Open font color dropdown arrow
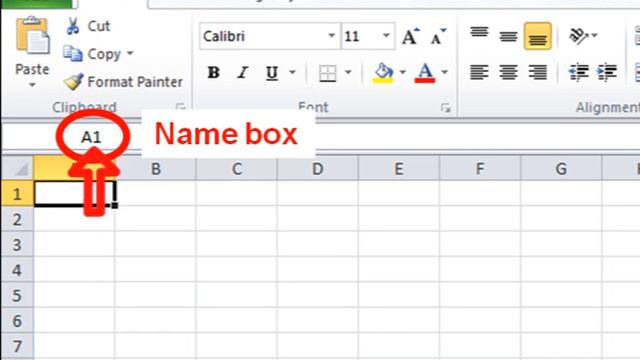 point(444,73)
